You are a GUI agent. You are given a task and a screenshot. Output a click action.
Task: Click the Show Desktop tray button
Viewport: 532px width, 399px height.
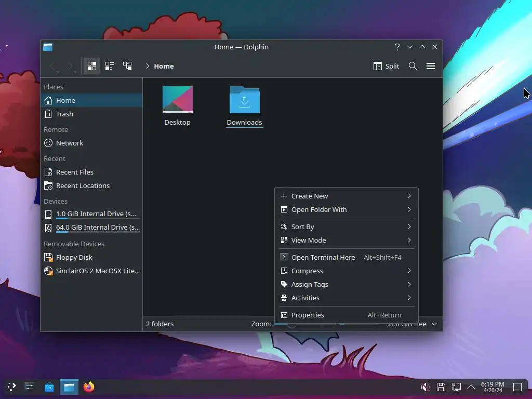[517, 387]
